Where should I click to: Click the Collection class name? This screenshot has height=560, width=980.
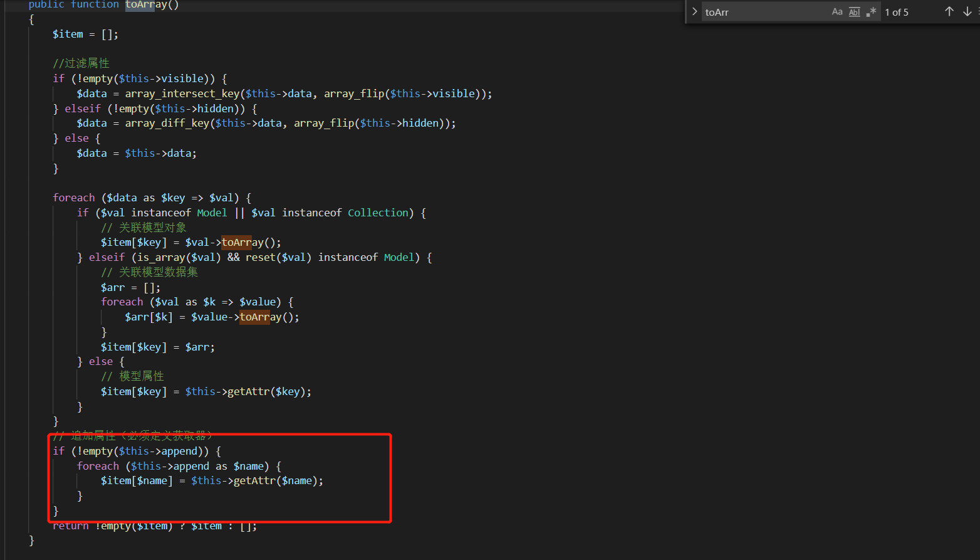378,213
